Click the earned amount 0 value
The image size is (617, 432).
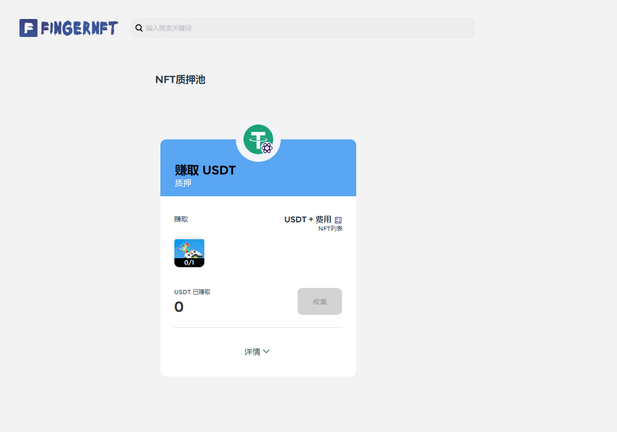pos(179,307)
